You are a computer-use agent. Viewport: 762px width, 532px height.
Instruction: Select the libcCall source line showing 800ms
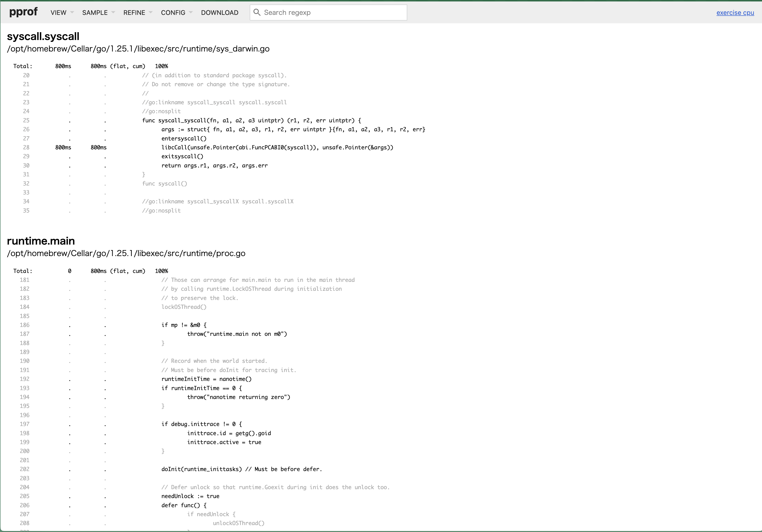pyautogui.click(x=277, y=147)
